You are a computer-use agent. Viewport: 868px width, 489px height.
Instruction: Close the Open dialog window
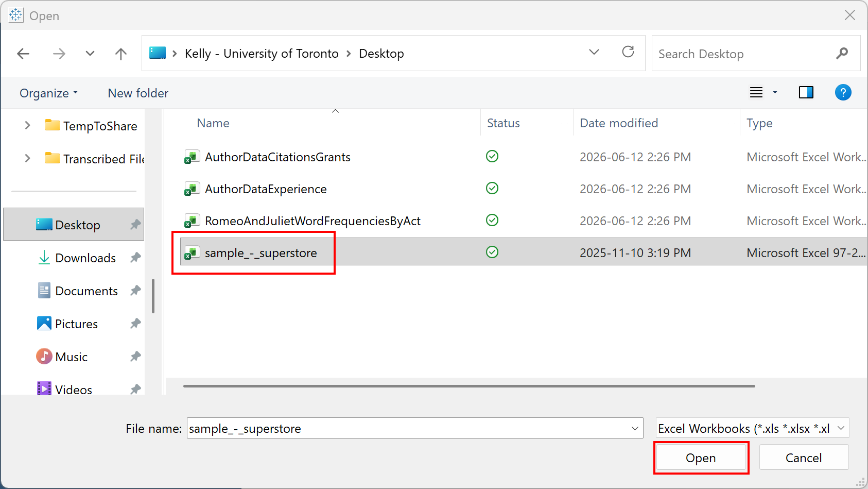[x=850, y=15]
